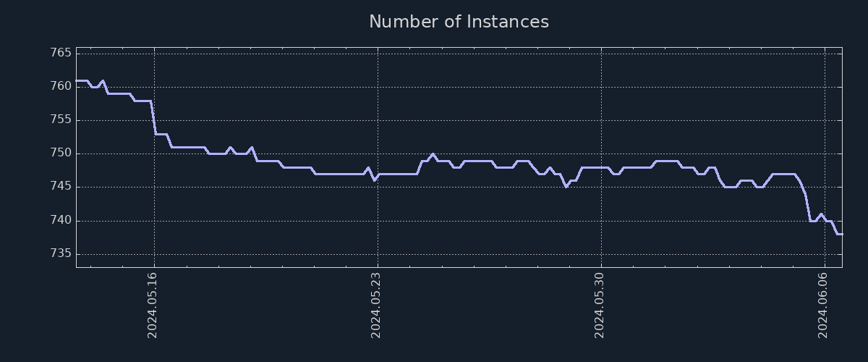Image resolution: width=868 pixels, height=362 pixels.
Task: Click the 765 y-axis value
Action: (61, 54)
